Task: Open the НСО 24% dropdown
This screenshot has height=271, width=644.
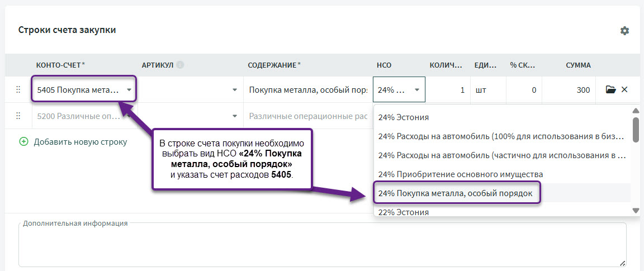Action: [x=416, y=89]
